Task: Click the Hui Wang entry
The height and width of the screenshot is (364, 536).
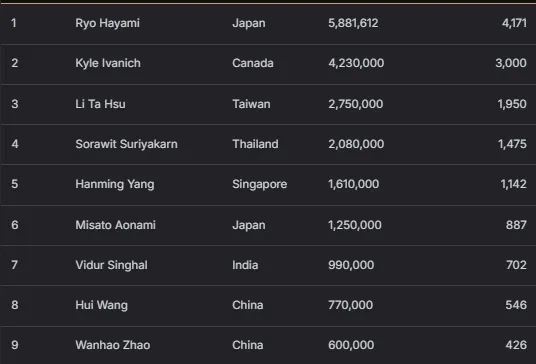Action: click(x=102, y=305)
